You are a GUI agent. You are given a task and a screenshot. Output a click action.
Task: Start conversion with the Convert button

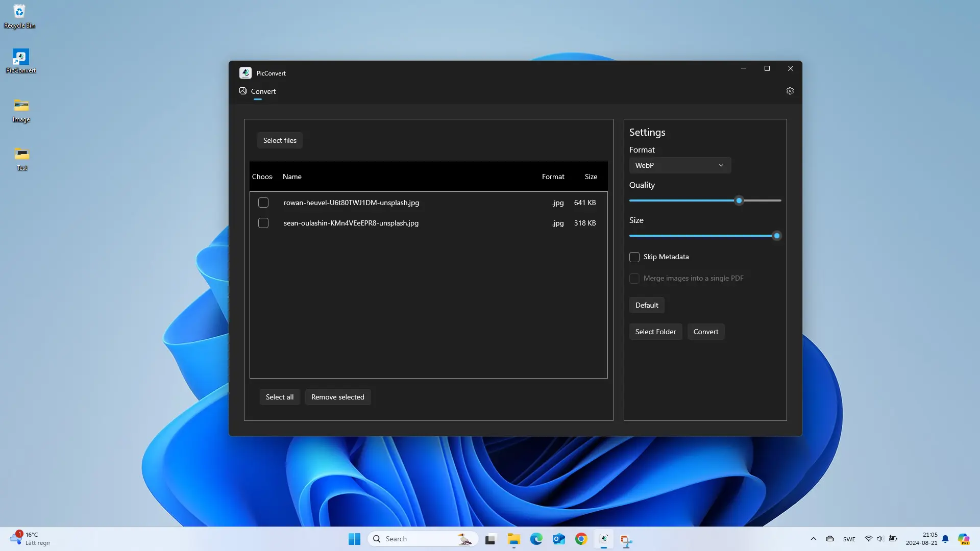706,332
